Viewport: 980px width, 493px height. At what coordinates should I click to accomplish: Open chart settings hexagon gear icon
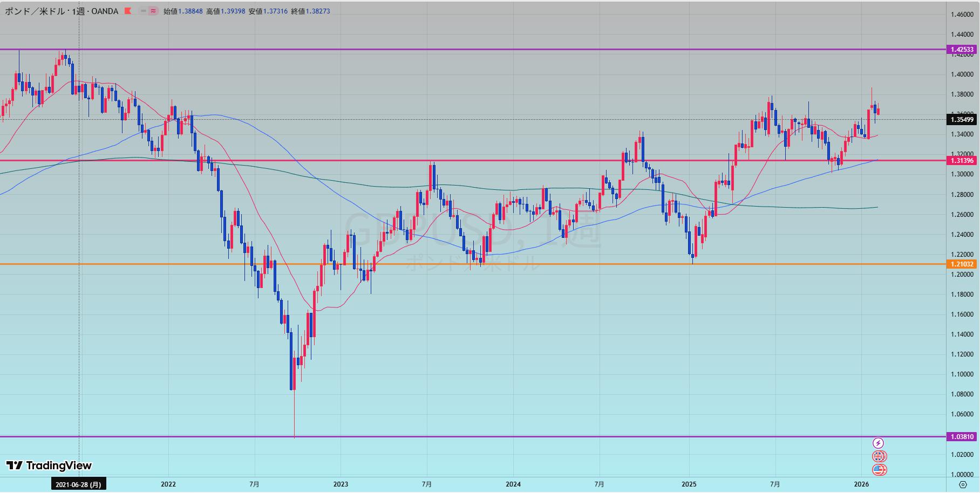pos(963,484)
